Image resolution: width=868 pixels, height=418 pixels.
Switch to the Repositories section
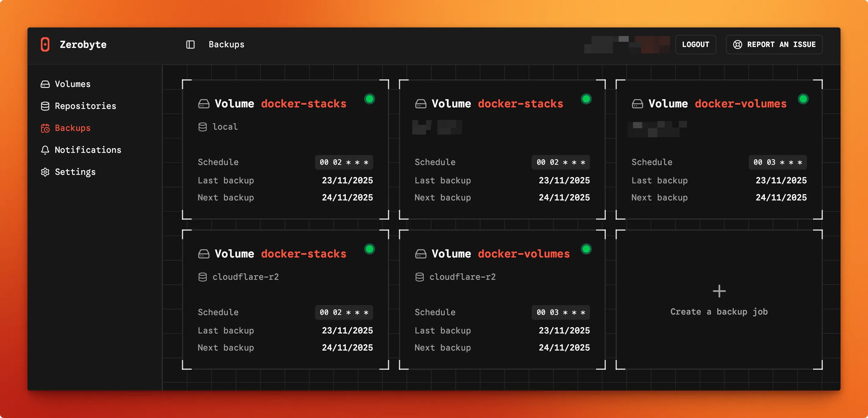[85, 106]
